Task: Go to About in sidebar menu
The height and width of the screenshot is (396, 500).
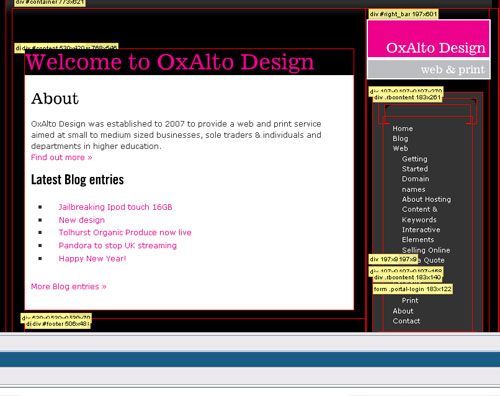Action: click(403, 311)
